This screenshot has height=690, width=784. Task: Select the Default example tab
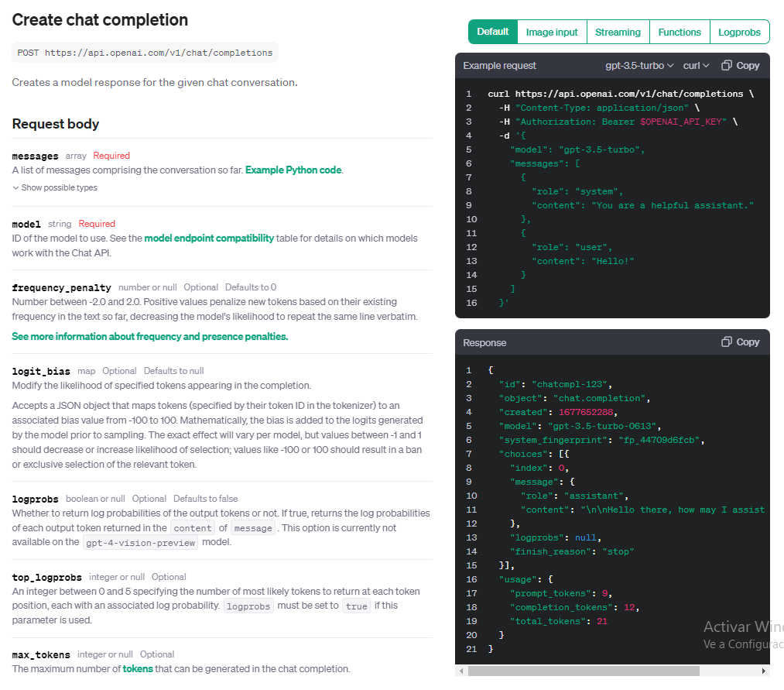pos(492,32)
